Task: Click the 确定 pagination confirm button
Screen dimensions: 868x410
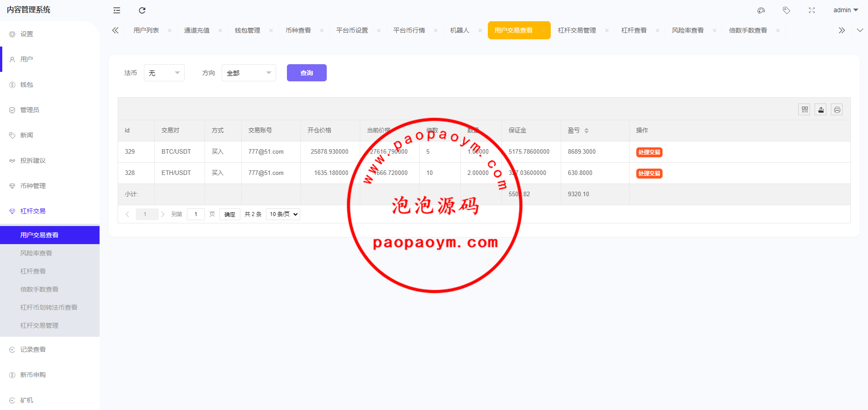Action: [x=230, y=214]
